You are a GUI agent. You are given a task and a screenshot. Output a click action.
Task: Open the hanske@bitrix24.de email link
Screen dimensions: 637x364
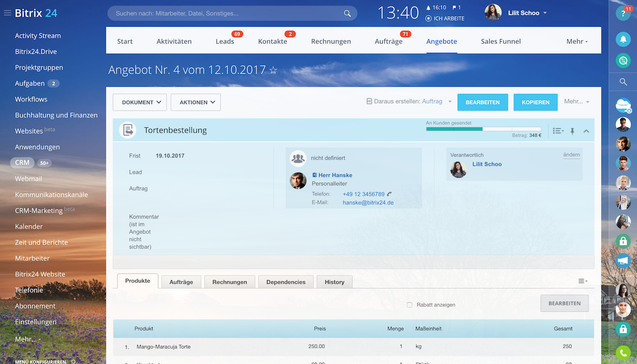point(368,203)
